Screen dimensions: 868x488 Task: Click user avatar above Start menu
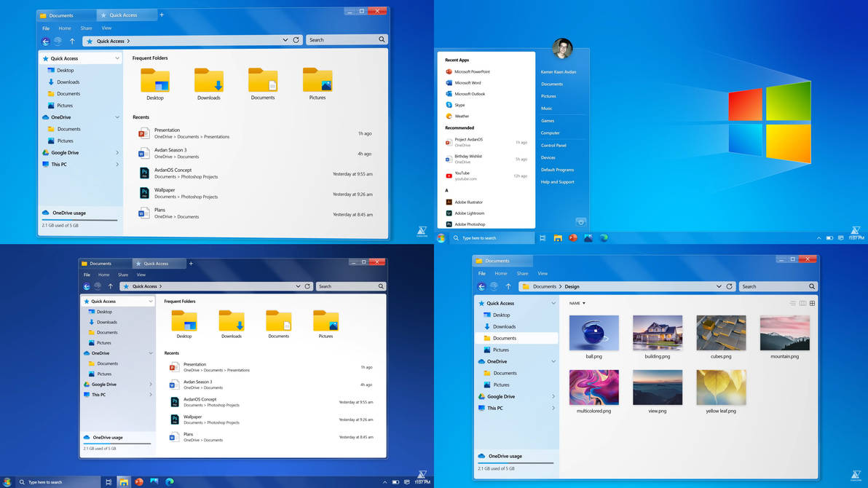562,48
